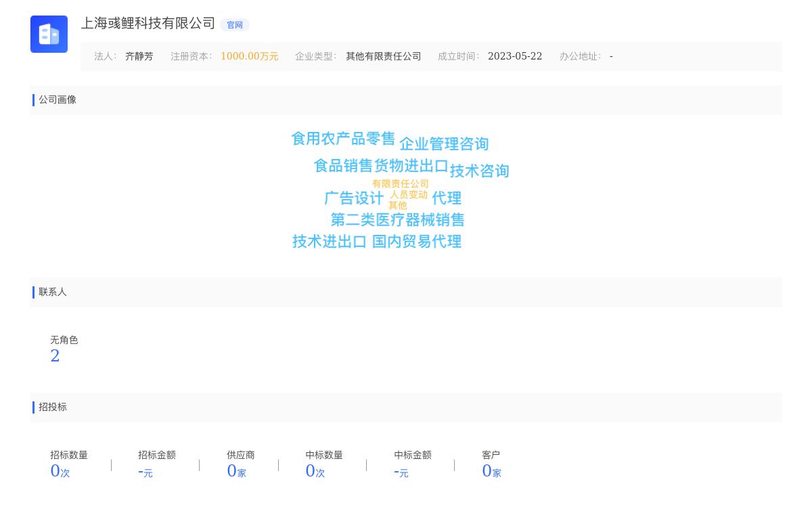Click word cloud tag 广告设计

(x=354, y=198)
